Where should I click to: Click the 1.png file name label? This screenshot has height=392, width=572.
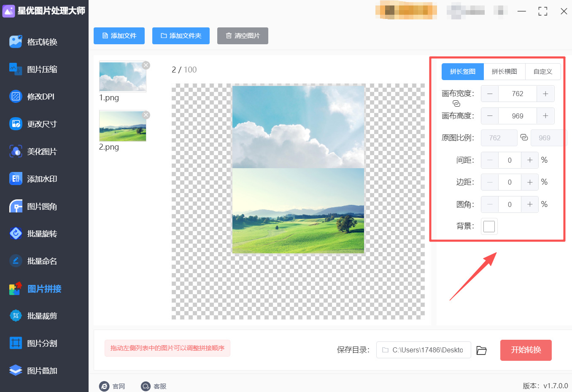109,97
